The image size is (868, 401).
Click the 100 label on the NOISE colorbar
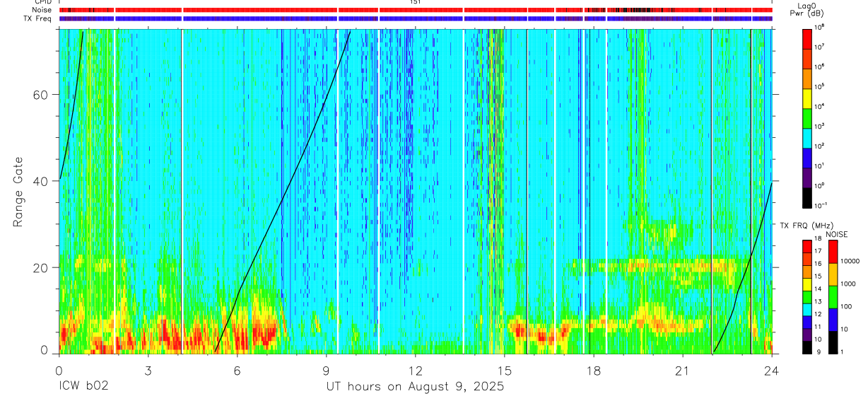(x=846, y=306)
